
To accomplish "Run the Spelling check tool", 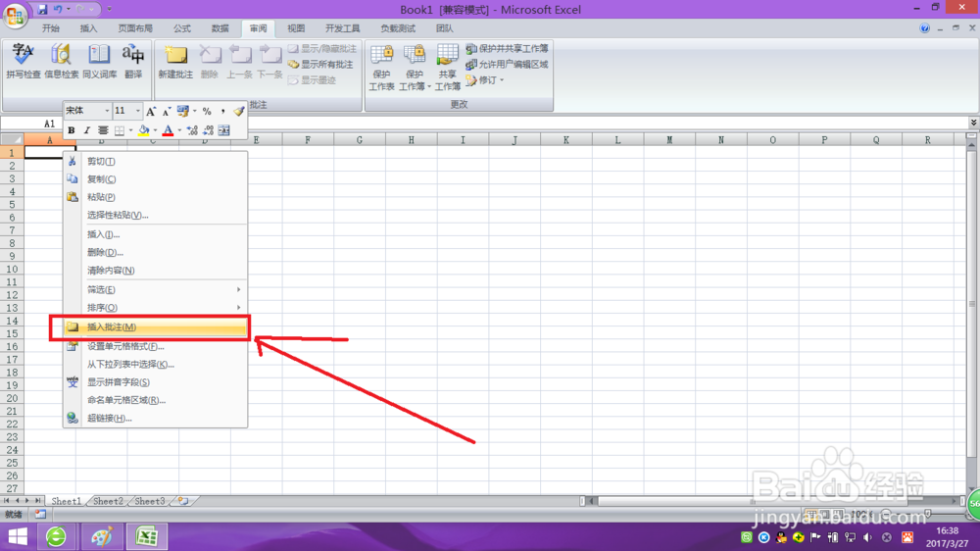I will [x=24, y=62].
